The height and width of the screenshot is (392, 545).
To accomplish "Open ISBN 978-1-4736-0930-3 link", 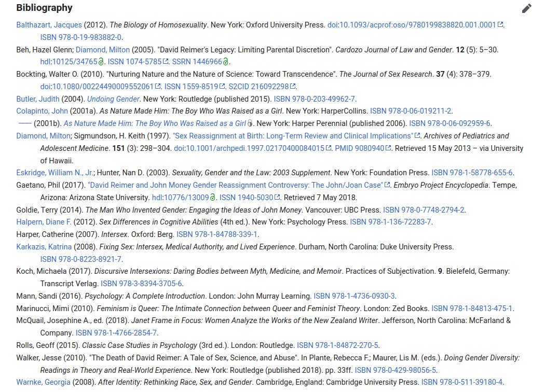I will (354, 296).
